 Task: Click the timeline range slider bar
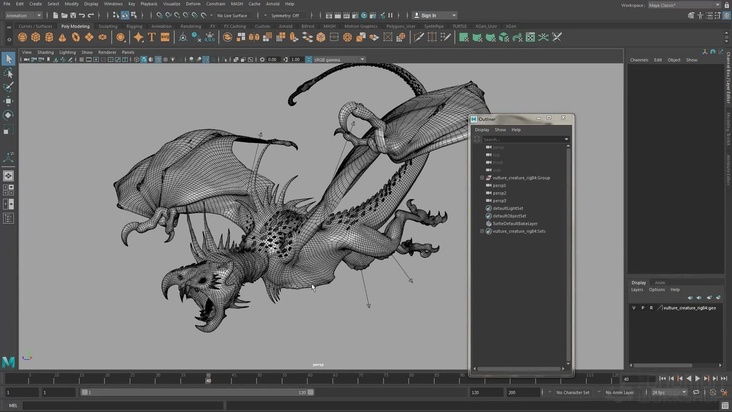tap(198, 392)
